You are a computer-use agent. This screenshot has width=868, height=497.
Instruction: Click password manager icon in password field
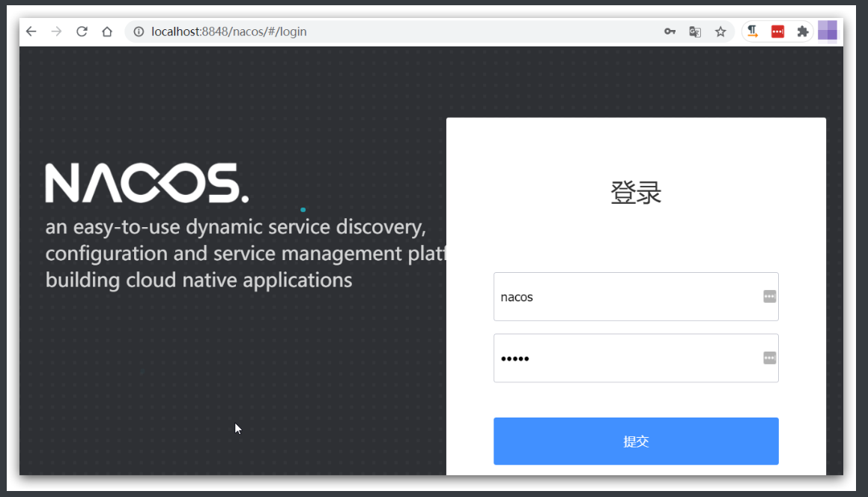(769, 358)
